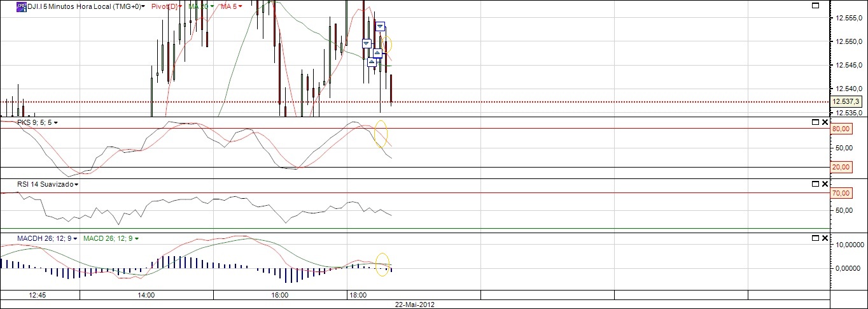Click the 12.550,0 price axis label
This screenshot has height=309, width=868.
pyautogui.click(x=848, y=41)
